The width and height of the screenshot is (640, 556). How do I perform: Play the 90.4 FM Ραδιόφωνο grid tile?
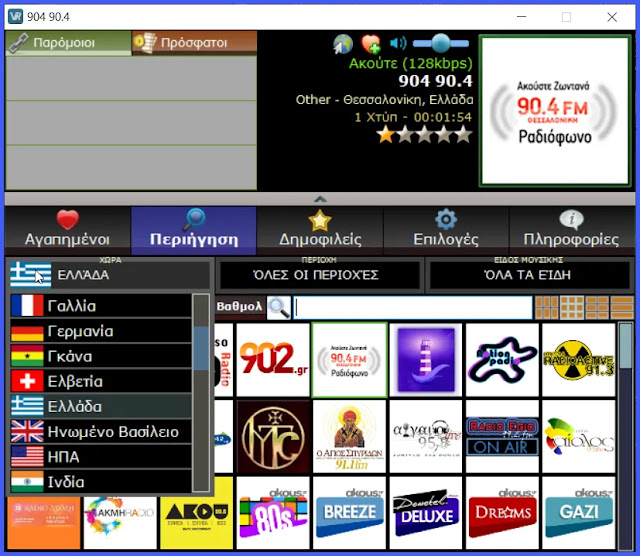(349, 360)
